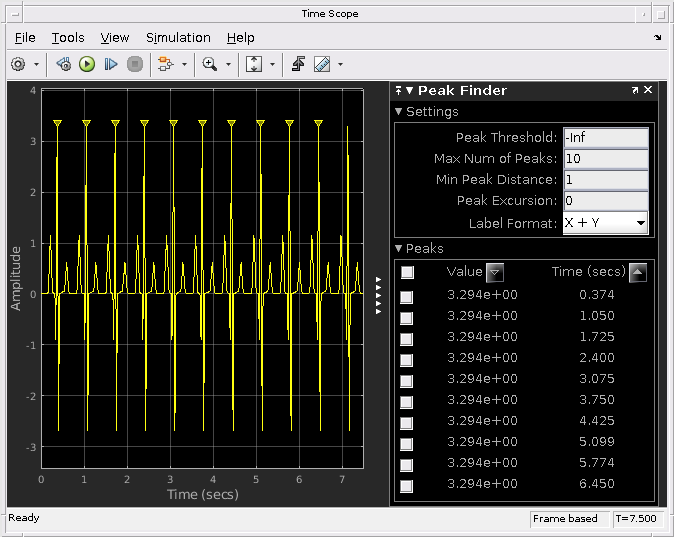Tick the checkbox for peak at 0.374

coord(407,297)
